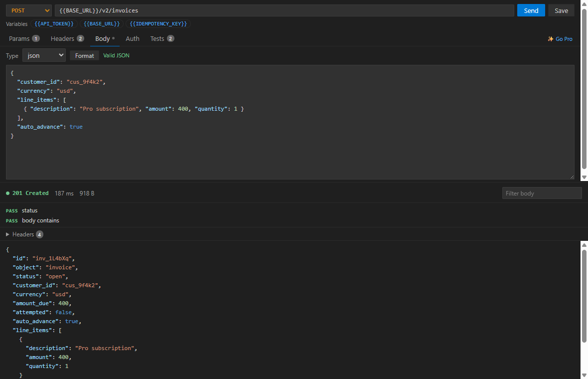
Task: Select the {{BASE_URL}} variable chip
Action: [102, 23]
